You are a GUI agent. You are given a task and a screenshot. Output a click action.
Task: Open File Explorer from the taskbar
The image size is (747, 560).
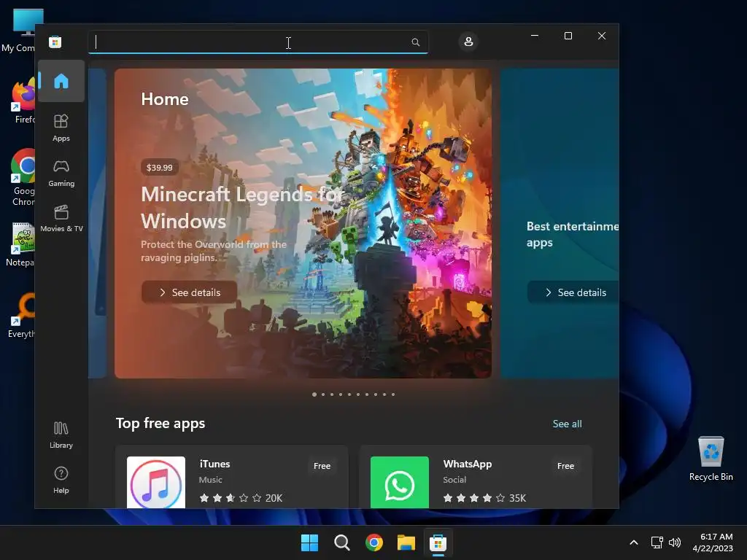[x=406, y=542]
